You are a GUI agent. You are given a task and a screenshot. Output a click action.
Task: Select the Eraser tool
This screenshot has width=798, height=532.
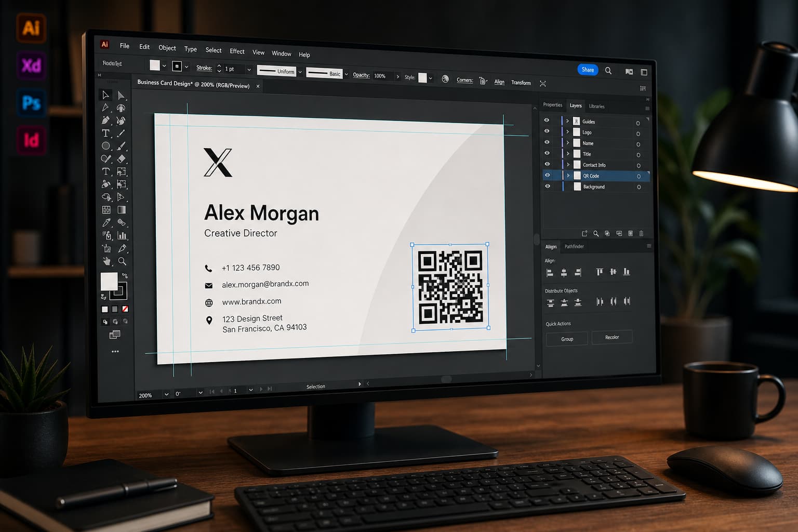pyautogui.click(x=122, y=159)
